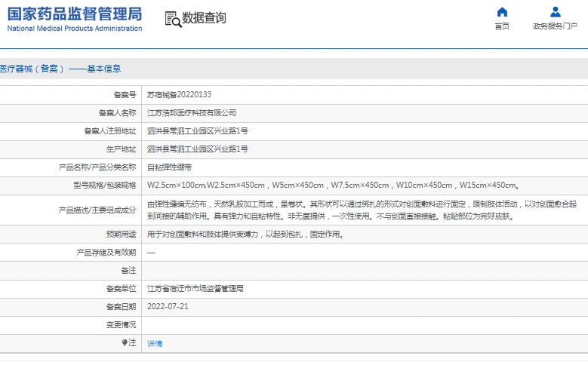Select 江苏省宿迁市市场监督管理局

click(195, 289)
